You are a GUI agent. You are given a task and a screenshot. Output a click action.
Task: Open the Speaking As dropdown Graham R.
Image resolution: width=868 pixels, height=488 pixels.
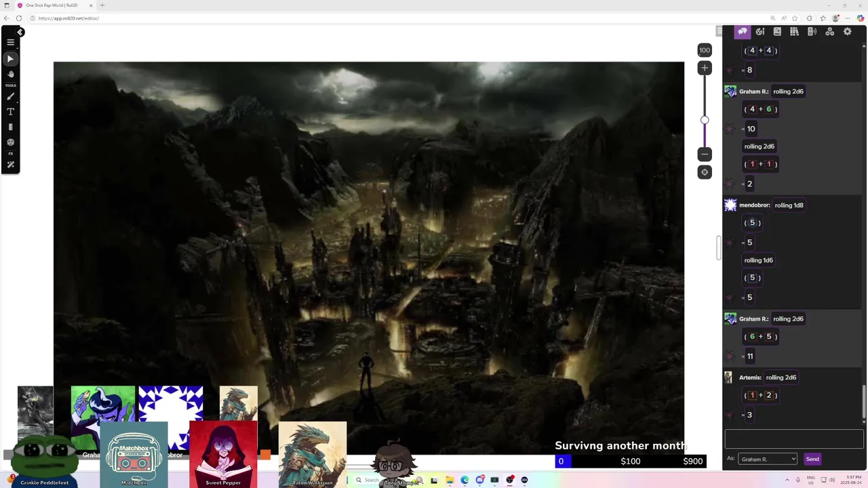click(767, 459)
